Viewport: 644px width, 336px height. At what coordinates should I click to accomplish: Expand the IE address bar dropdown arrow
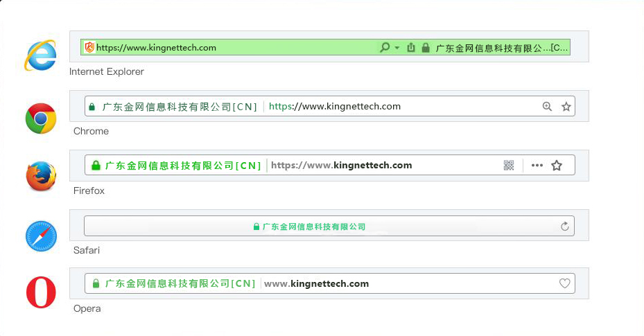[x=397, y=48]
